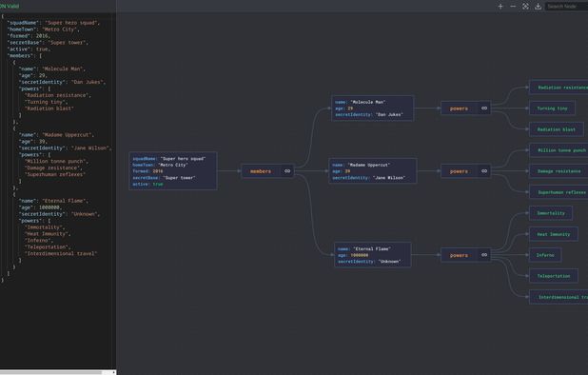Screen dimensions: 588x375
Task: Select the Interdimensional travel leaf node
Action: point(559,297)
